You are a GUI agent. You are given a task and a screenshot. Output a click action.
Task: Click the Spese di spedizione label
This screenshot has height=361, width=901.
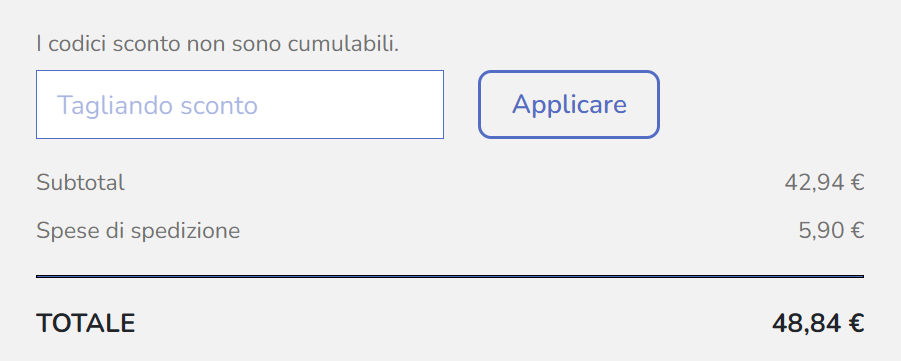138,231
